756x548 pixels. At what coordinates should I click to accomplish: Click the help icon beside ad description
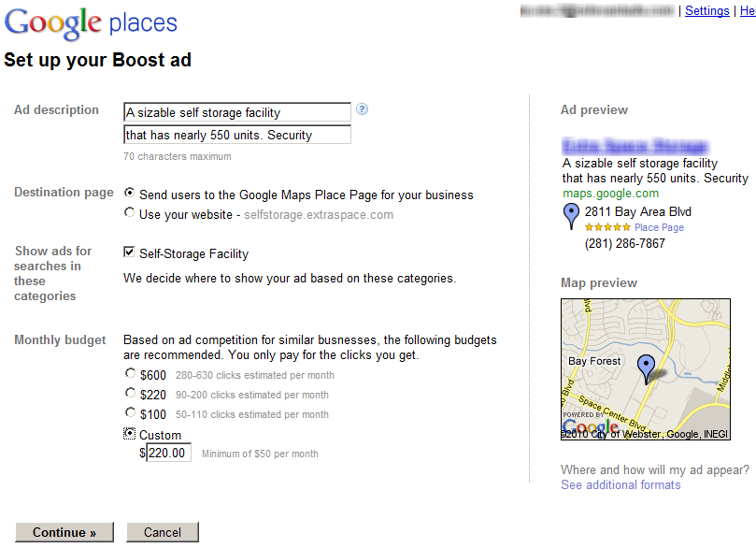point(363,109)
